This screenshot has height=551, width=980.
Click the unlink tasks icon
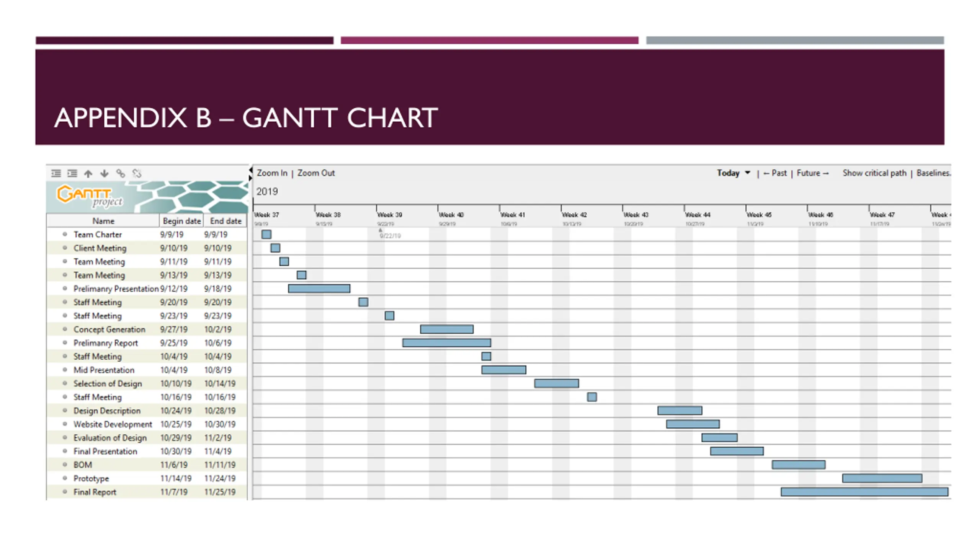pos(137,173)
